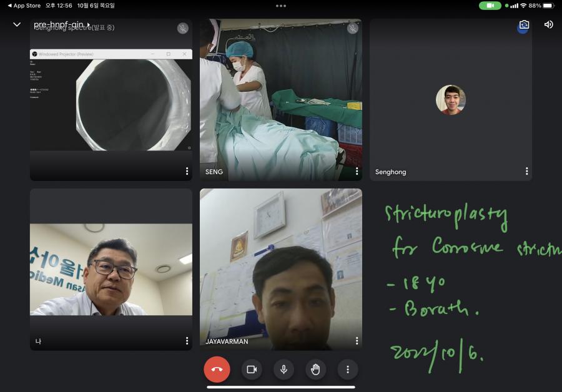562x392 pixels.
Task: Select the shared endoscopy presentation tile
Action: tap(111, 100)
